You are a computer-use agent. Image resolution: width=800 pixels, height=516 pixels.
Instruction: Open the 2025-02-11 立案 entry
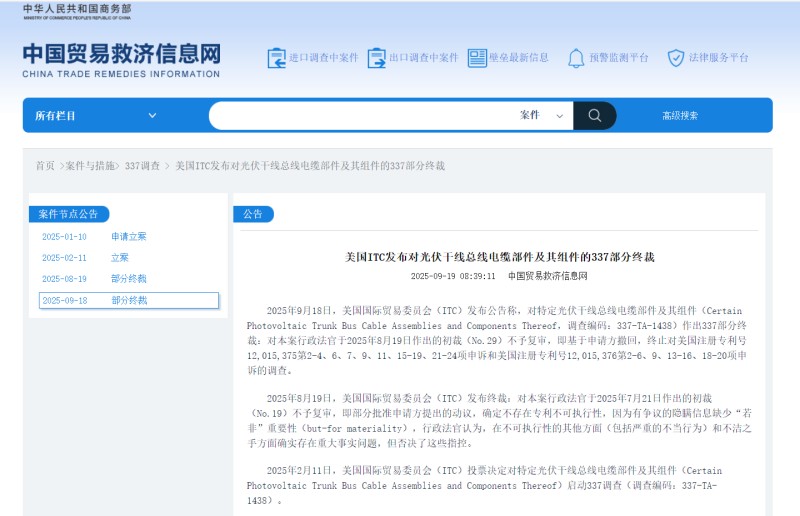click(86, 258)
